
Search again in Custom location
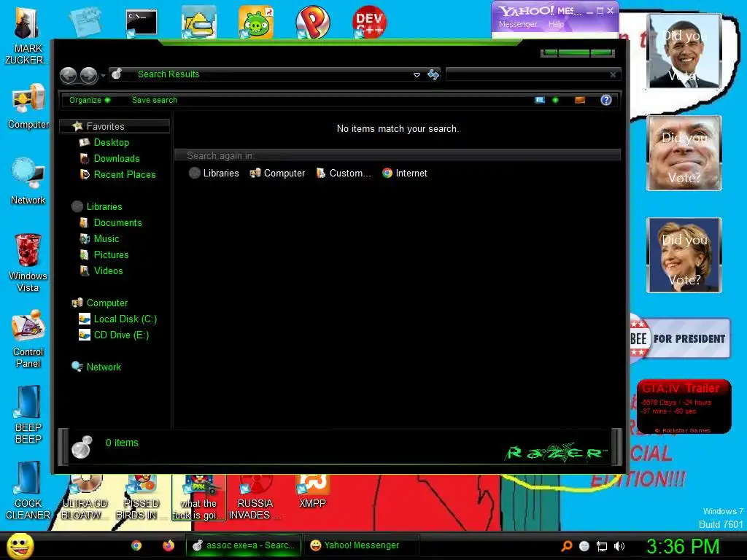pyautogui.click(x=344, y=174)
